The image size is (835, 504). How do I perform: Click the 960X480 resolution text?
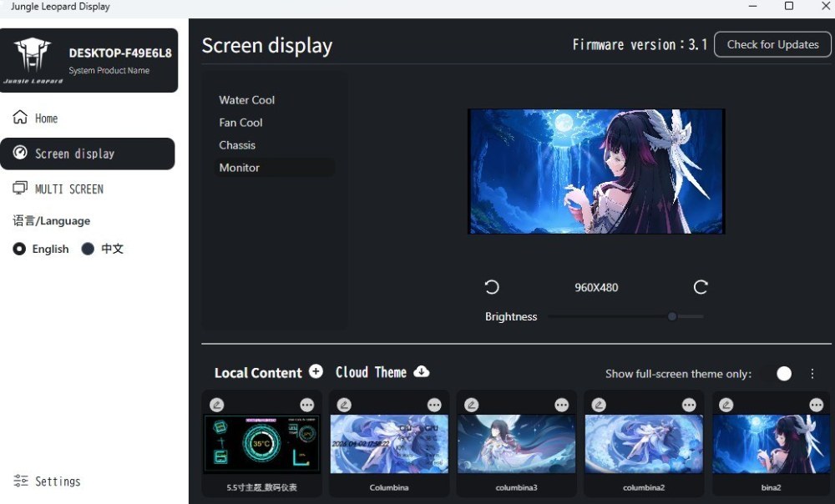click(596, 287)
